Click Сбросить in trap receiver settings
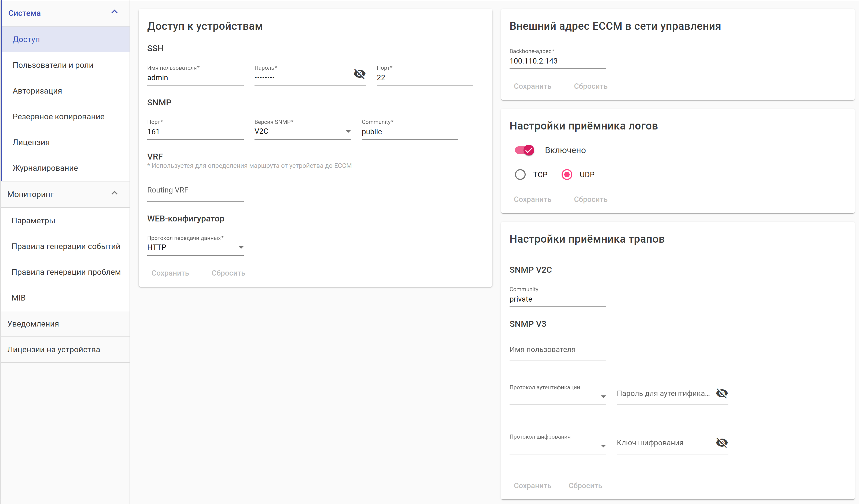The width and height of the screenshot is (859, 504). tap(585, 486)
